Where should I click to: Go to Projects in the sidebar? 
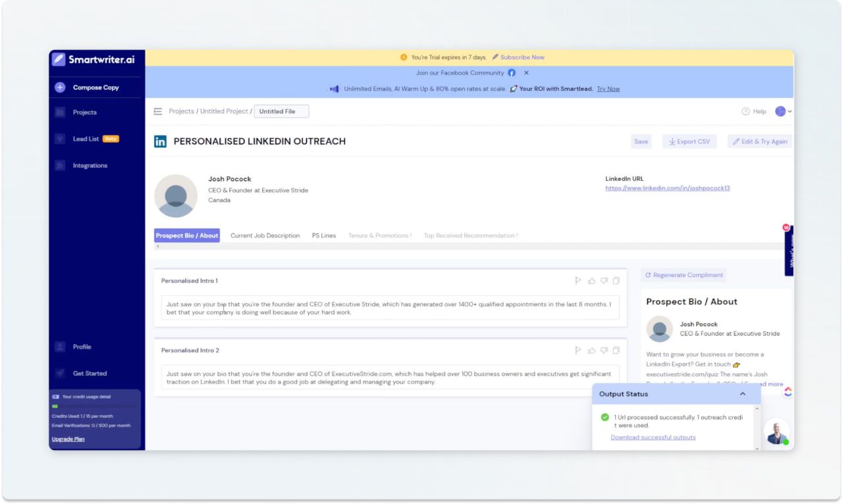(x=85, y=113)
